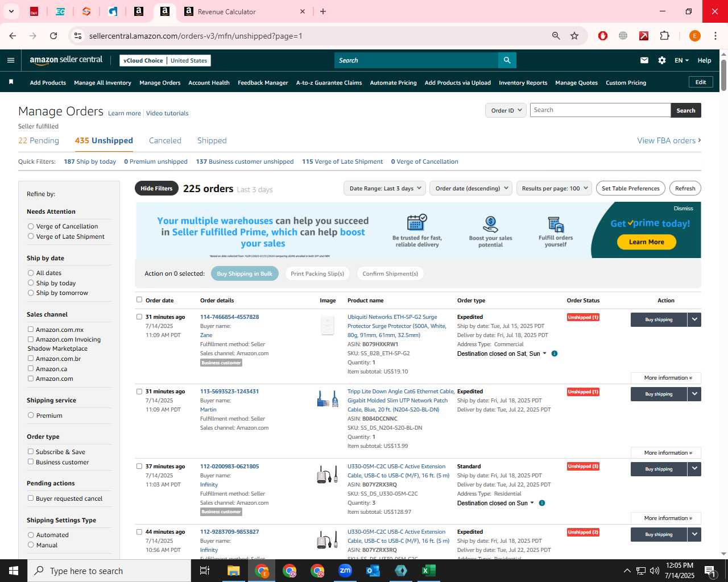The image size is (728, 582).
Task: Open Outlook from the taskbar
Action: coord(373,571)
